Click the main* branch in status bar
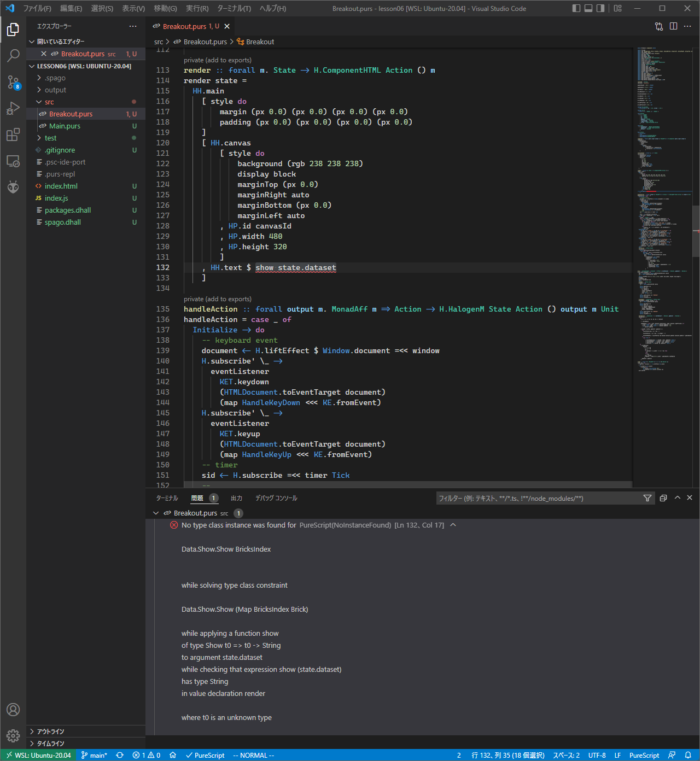Screen dimensions: 700x761 coord(94,755)
